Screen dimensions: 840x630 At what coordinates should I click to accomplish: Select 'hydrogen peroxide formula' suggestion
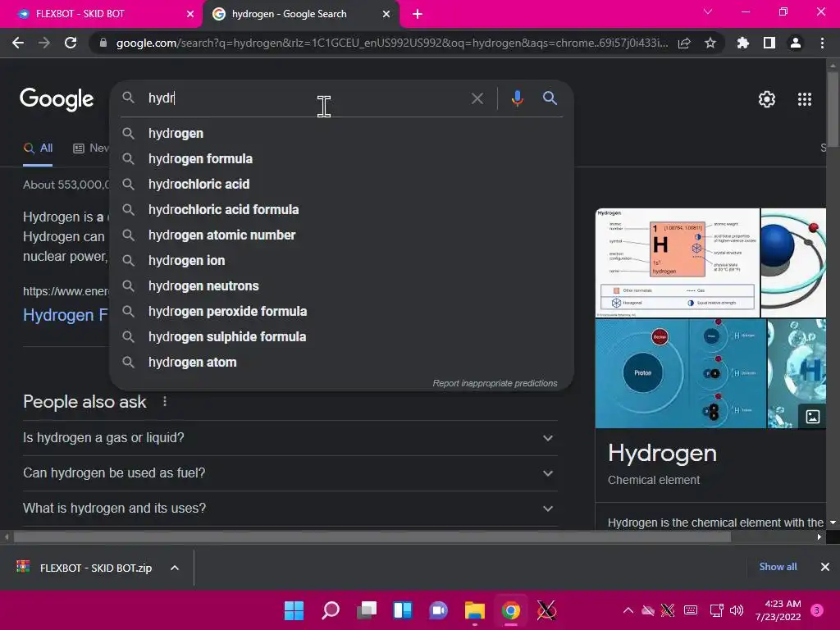click(342, 311)
